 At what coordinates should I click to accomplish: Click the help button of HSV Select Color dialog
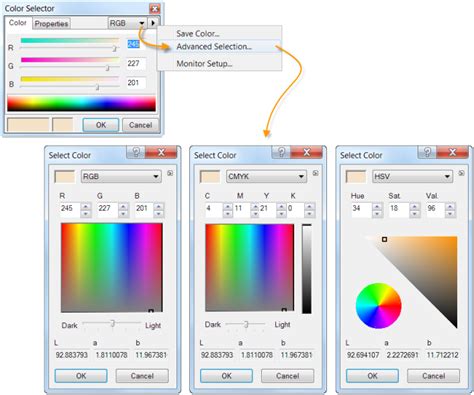pyautogui.click(x=427, y=152)
